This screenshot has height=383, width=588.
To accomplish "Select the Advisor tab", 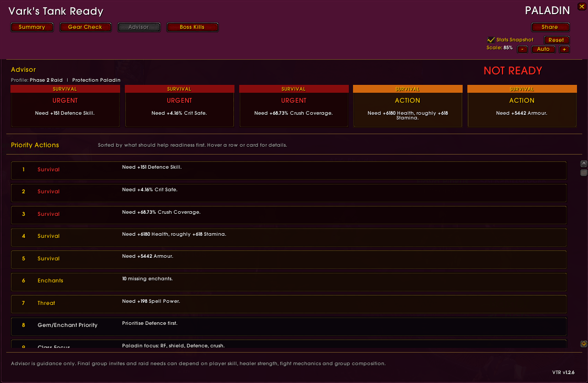I will [139, 27].
